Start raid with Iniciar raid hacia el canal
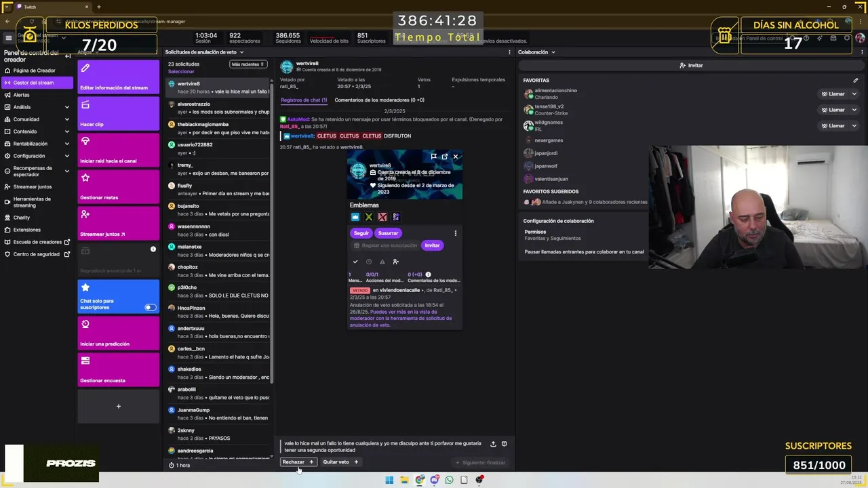868x488 pixels. tap(118, 150)
